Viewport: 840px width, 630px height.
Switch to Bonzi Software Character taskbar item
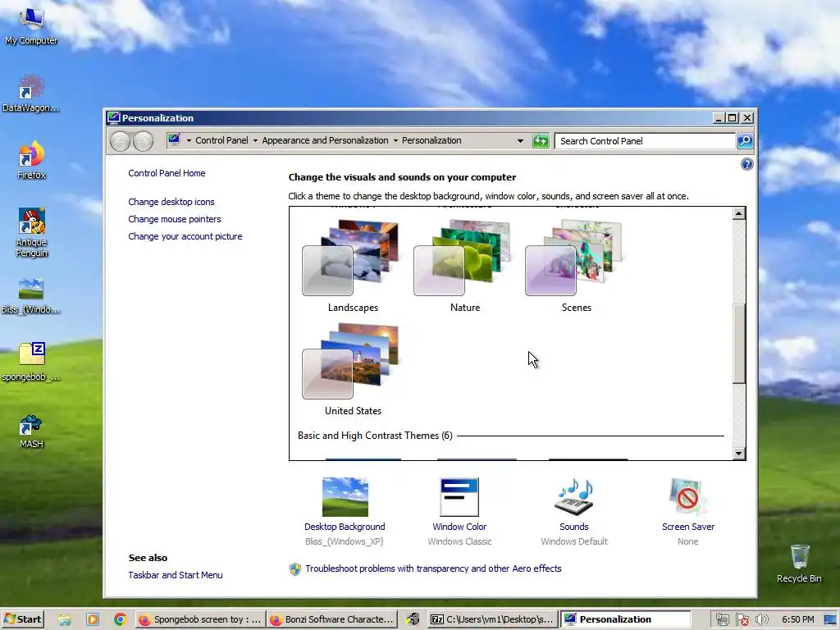332,619
